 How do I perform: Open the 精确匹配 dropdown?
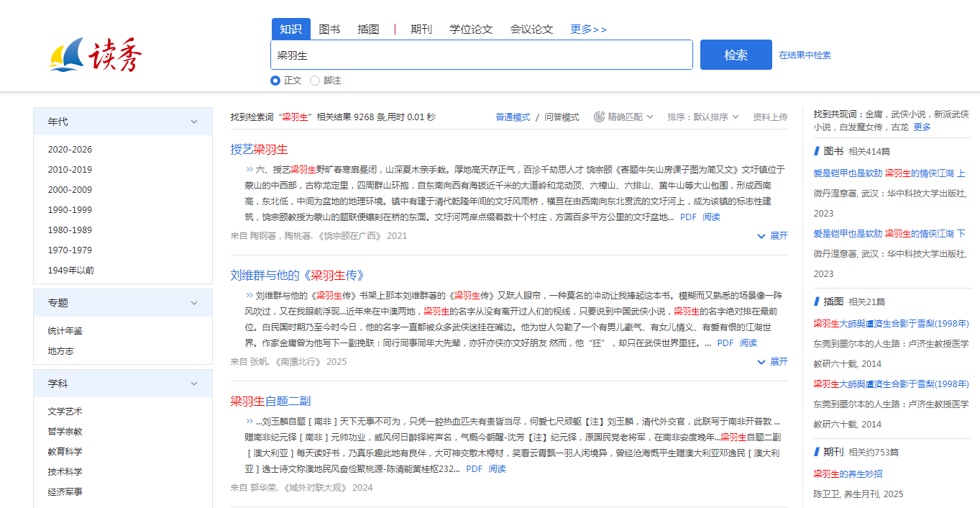624,117
